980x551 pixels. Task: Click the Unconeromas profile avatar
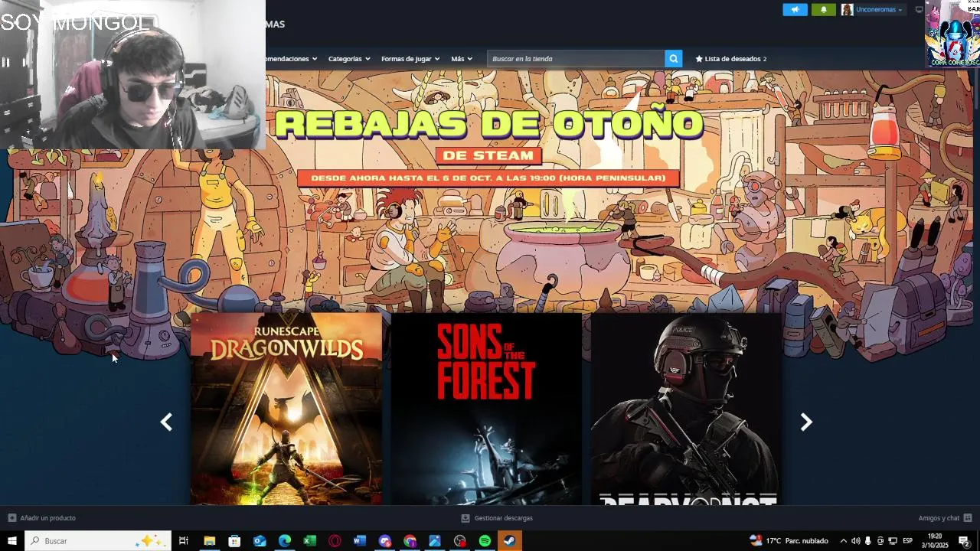click(847, 10)
